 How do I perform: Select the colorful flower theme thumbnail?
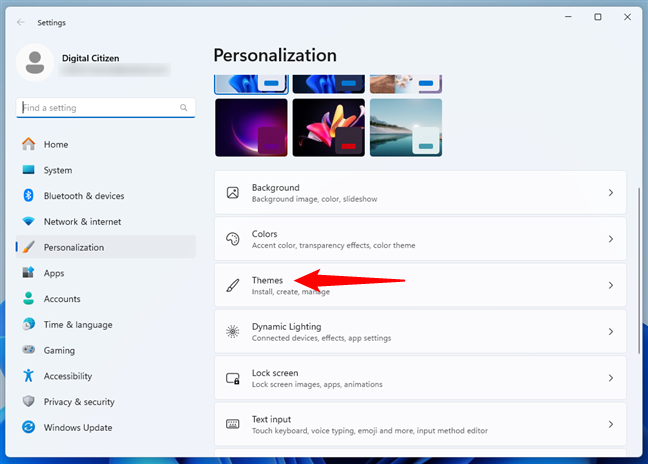coord(329,127)
